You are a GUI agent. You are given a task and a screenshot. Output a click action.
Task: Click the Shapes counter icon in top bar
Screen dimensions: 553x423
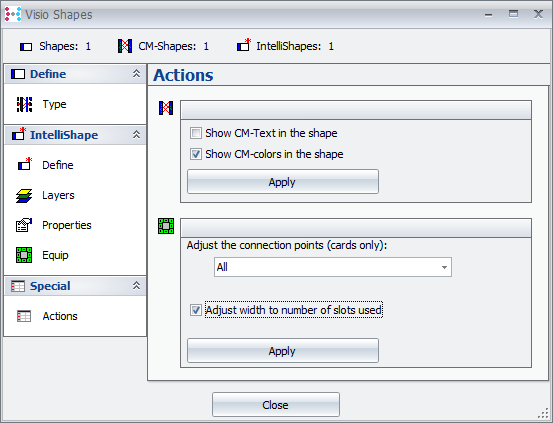point(26,47)
